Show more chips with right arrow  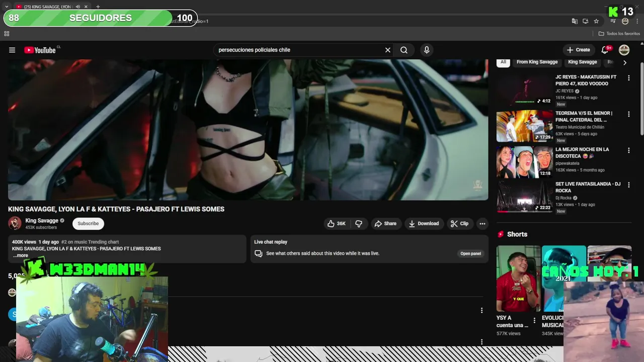(x=625, y=63)
